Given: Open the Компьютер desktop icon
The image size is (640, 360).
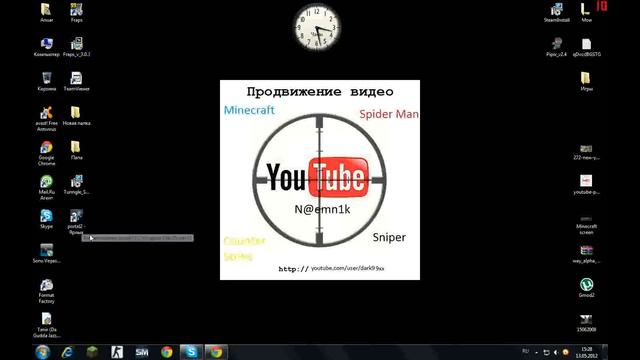Looking at the screenshot, I should [47, 47].
